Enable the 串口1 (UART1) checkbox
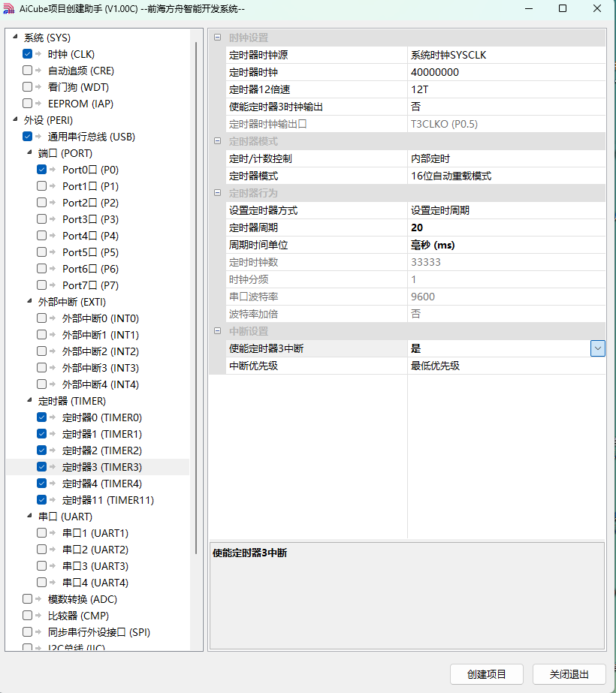 tap(41, 532)
